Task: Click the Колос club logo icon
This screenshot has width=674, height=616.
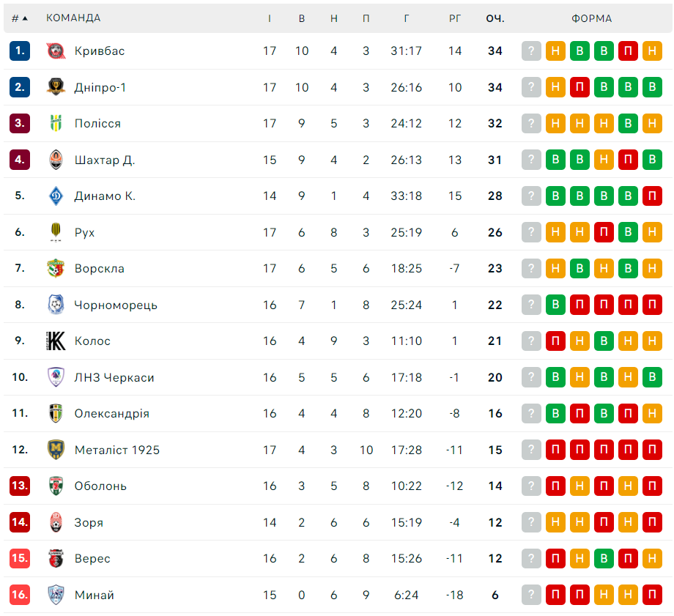Action: (56, 341)
